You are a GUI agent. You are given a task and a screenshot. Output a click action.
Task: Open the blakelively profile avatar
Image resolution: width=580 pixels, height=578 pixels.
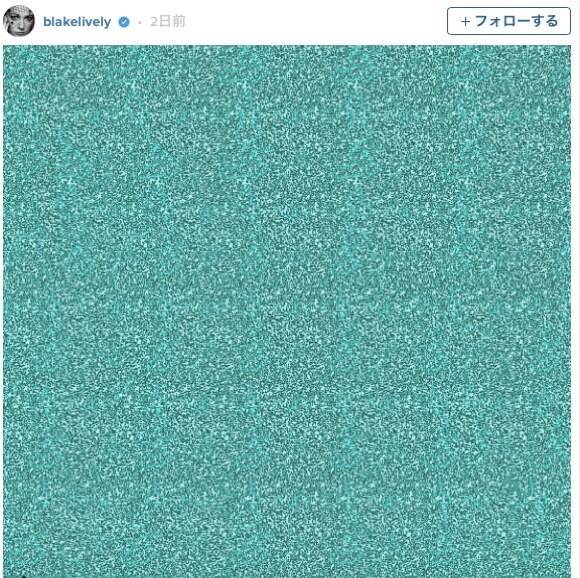pos(19,21)
